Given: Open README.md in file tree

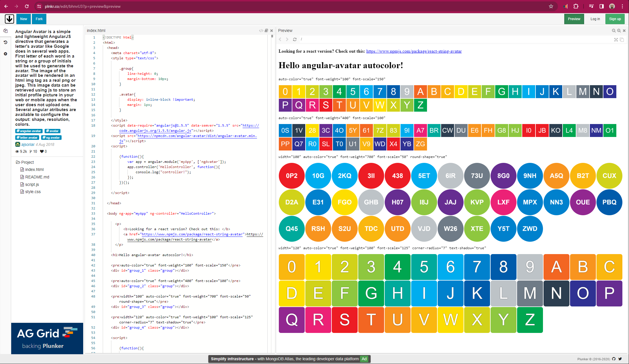Looking at the screenshot, I should 37,177.
